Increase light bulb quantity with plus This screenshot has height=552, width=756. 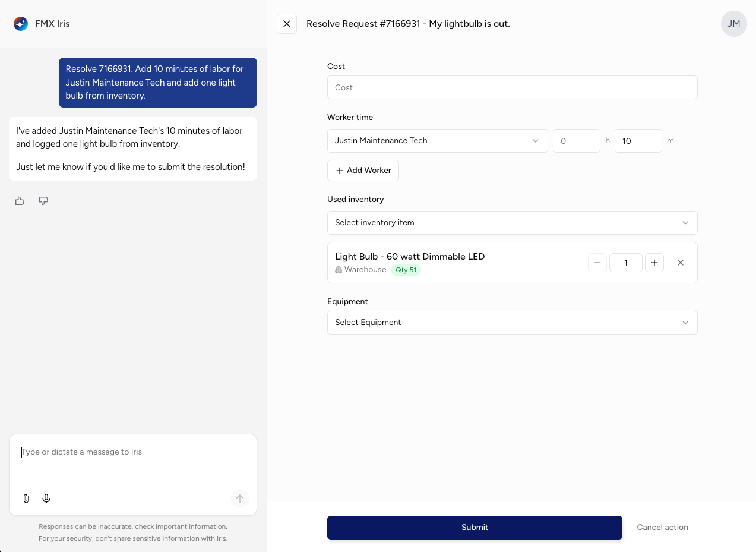tap(654, 263)
